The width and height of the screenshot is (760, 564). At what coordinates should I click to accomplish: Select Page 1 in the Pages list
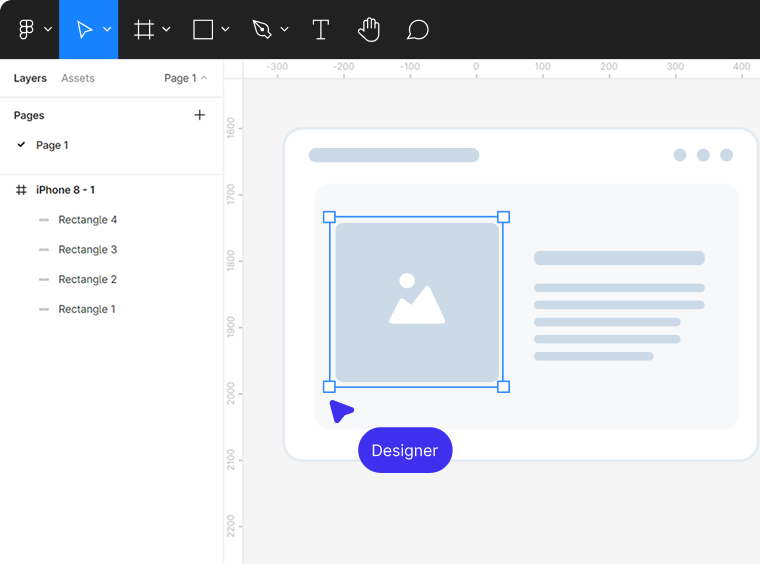pyautogui.click(x=52, y=145)
